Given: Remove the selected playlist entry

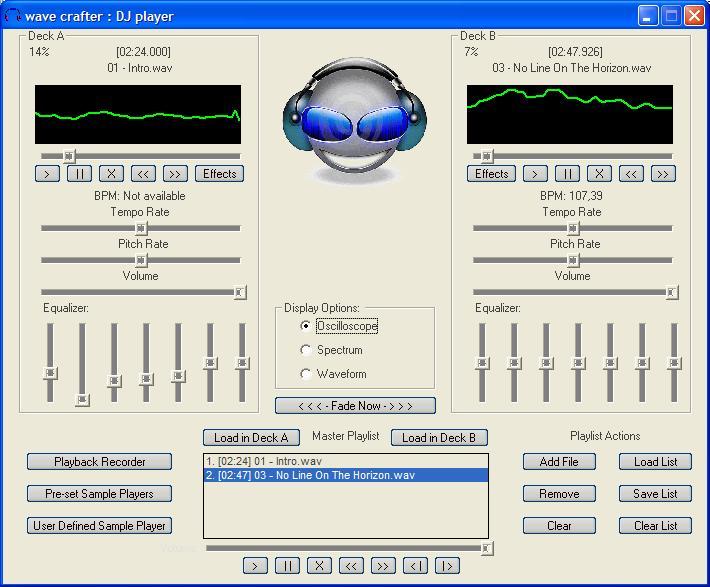Looking at the screenshot, I should click(x=559, y=494).
